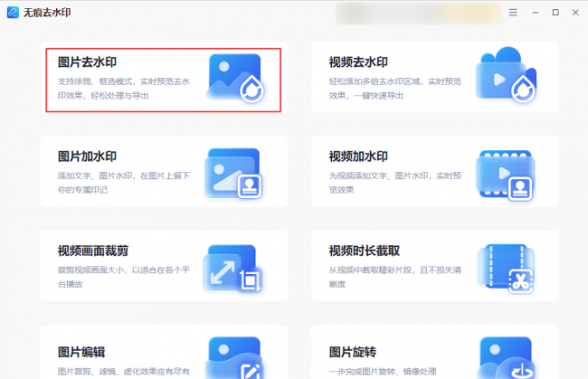
Task: Click the 视频画面裁剪 crop icon
Action: (232, 269)
